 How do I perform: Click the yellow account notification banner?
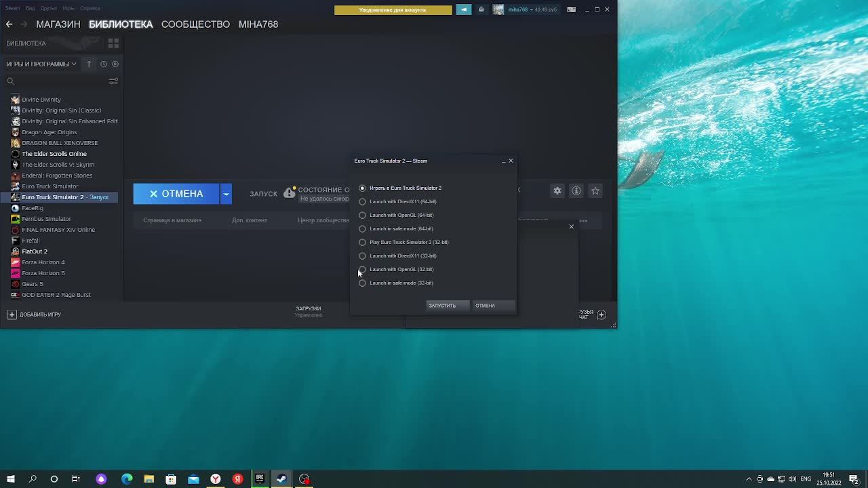coord(393,9)
